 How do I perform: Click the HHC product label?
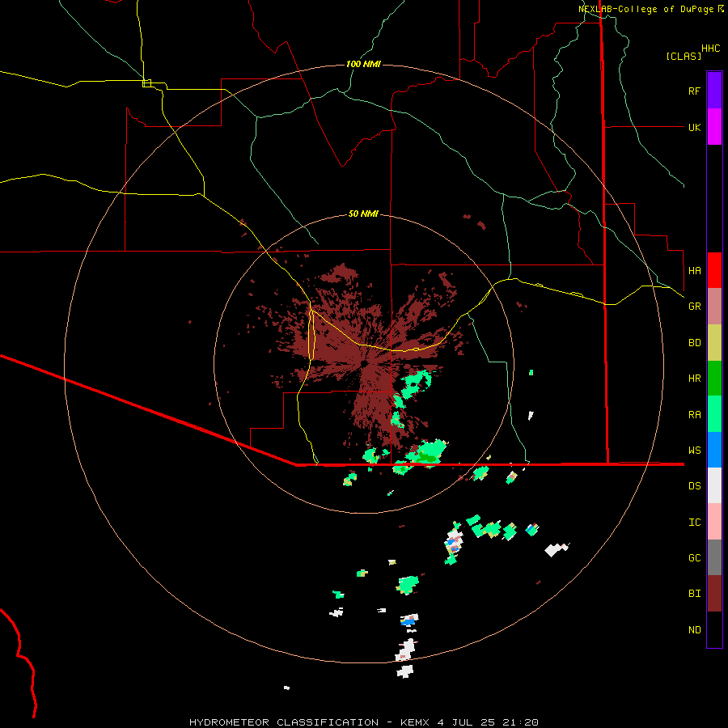[x=711, y=49]
